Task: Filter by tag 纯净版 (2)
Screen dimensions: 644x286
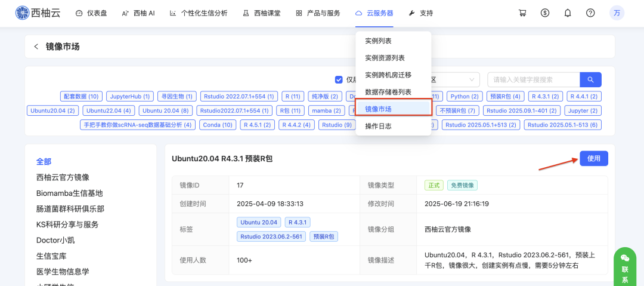Action: 325,96
